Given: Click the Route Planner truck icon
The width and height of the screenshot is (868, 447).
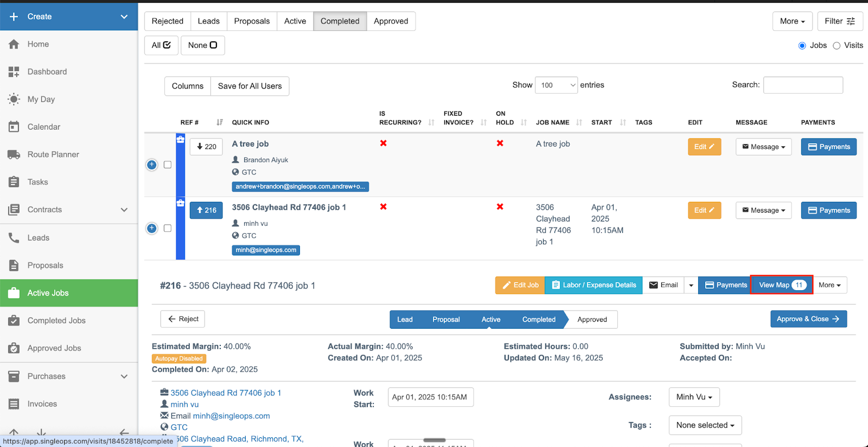Looking at the screenshot, I should click(14, 155).
